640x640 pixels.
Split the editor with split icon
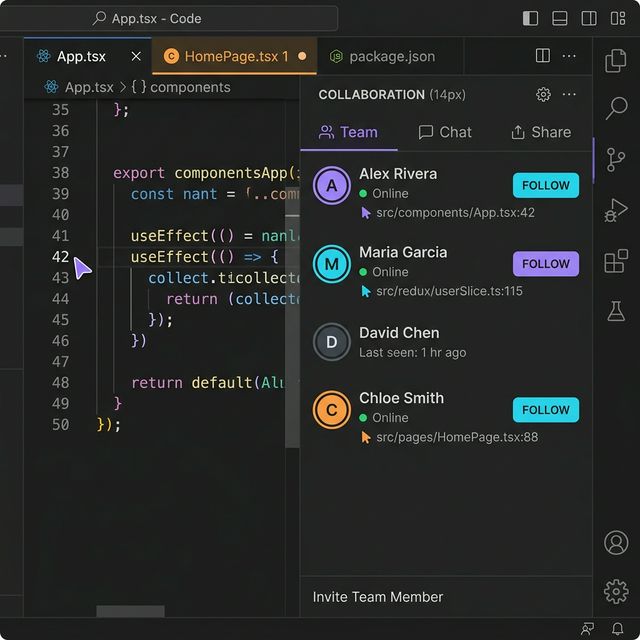[x=542, y=56]
